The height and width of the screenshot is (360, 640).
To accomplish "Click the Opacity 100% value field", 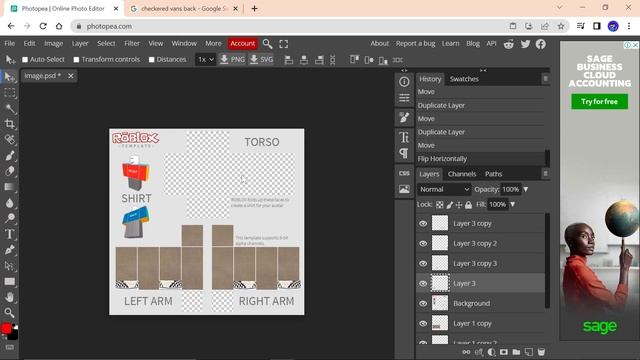I will (510, 189).
